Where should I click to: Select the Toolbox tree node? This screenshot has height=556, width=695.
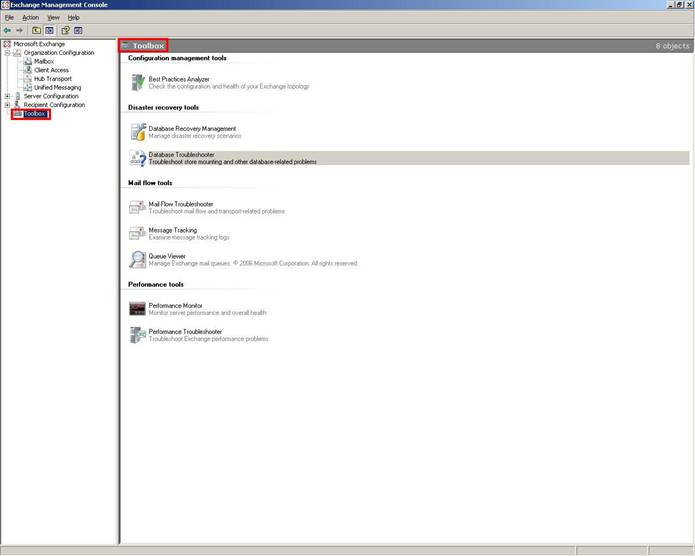pyautogui.click(x=35, y=114)
